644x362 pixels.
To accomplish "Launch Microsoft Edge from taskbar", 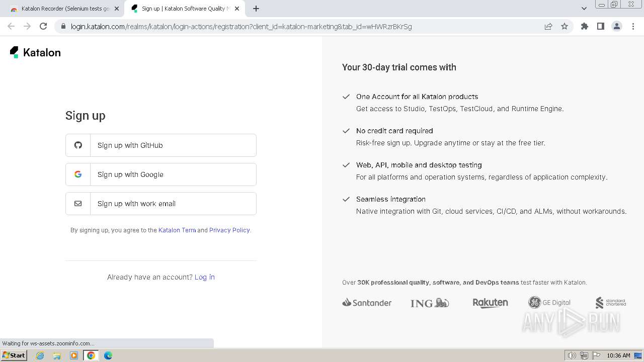I will pyautogui.click(x=108, y=355).
